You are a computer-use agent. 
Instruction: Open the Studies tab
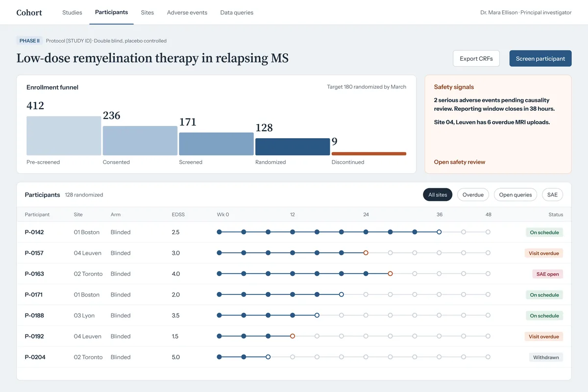coord(72,12)
